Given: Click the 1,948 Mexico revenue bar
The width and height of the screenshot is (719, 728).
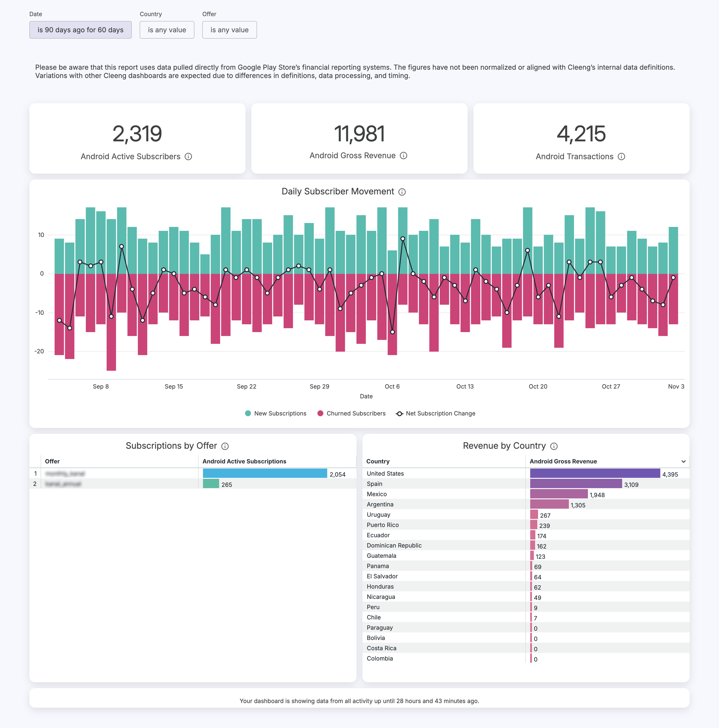Looking at the screenshot, I should pyautogui.click(x=559, y=494).
